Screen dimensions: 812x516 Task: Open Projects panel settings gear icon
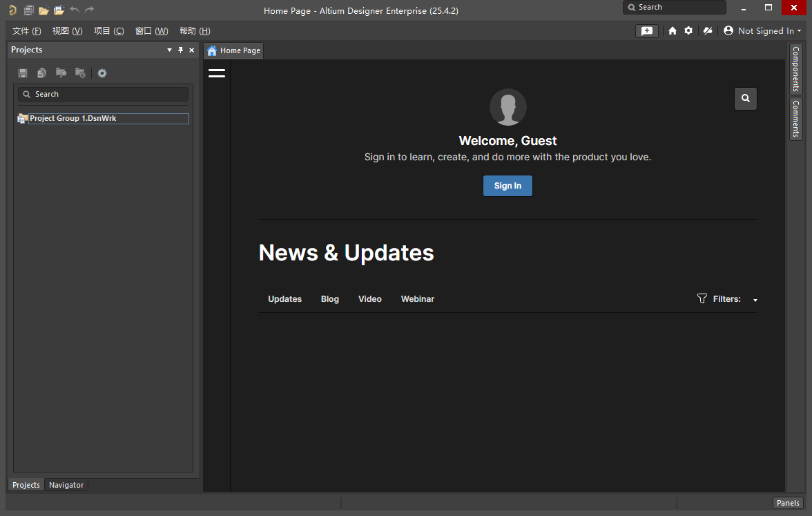tap(102, 73)
